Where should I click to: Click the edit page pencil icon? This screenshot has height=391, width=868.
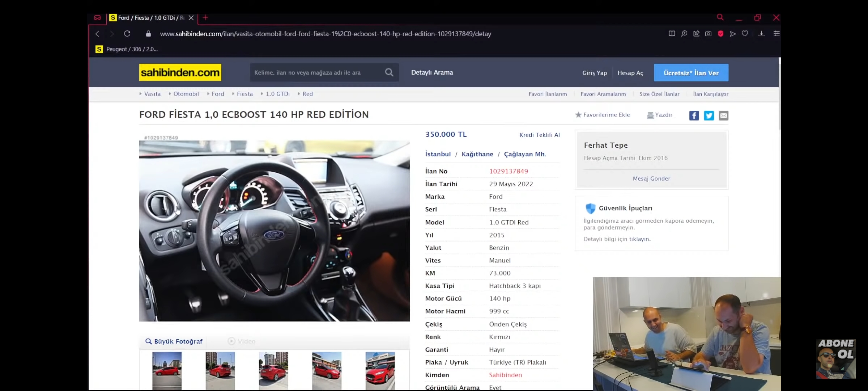pyautogui.click(x=696, y=34)
